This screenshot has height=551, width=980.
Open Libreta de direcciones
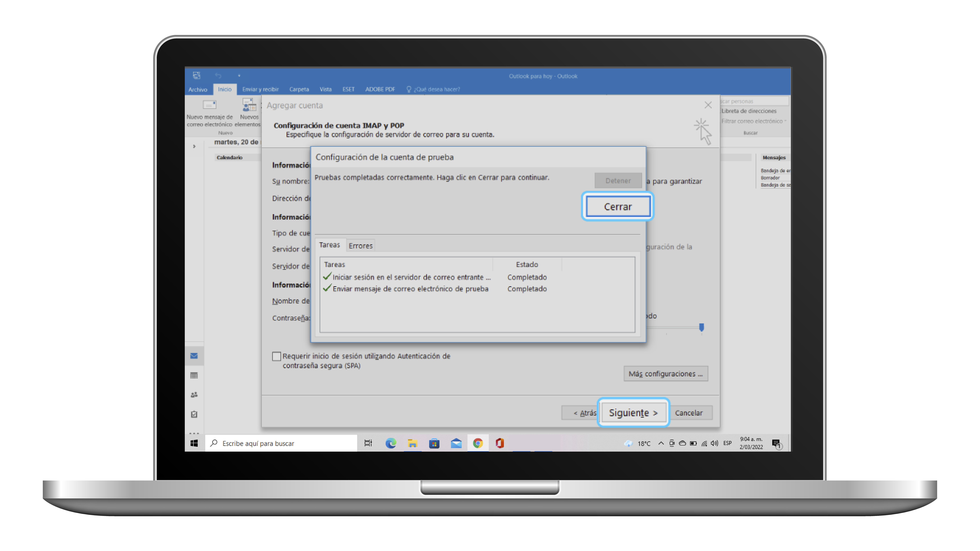pyautogui.click(x=749, y=111)
